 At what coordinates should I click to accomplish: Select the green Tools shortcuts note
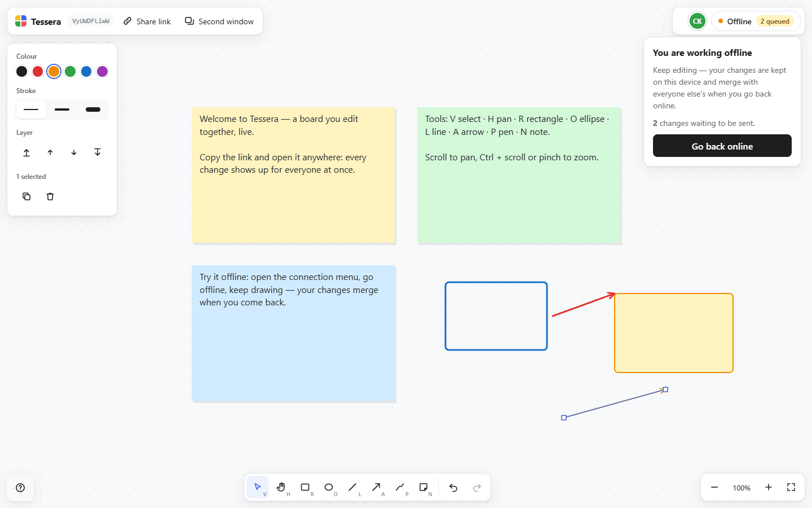[519, 175]
